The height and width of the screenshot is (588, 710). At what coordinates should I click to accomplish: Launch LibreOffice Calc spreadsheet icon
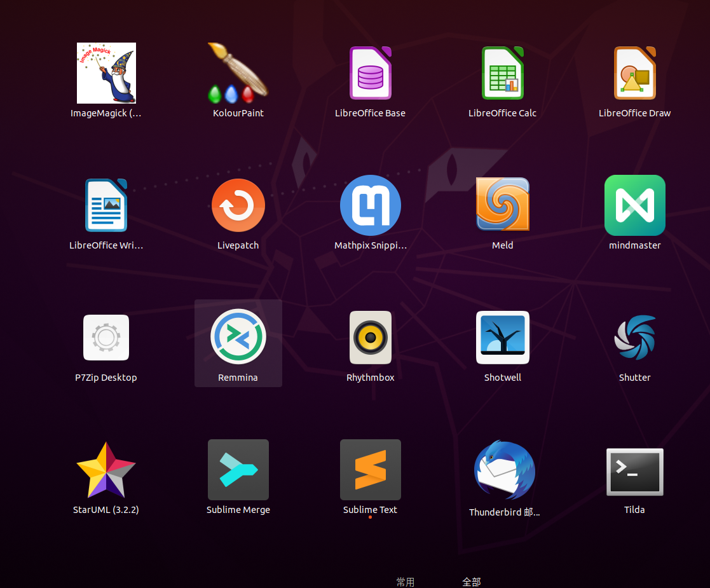click(503, 73)
